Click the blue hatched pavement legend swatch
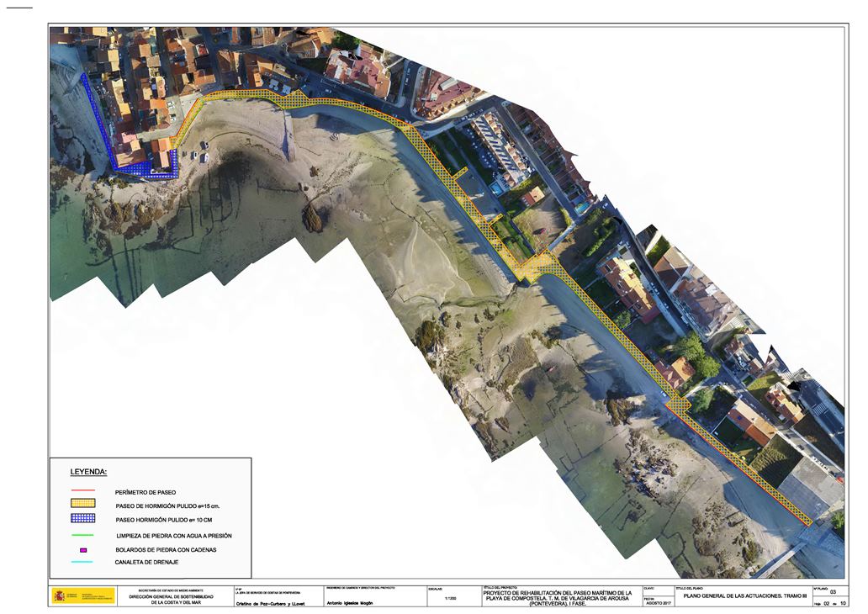Image resolution: width=868 pixels, height=614 pixels. click(x=82, y=519)
